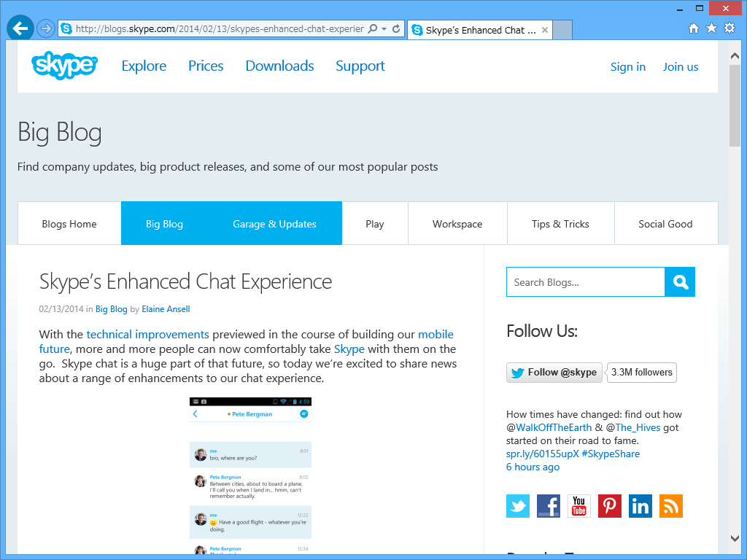Switch to the Garage & Updates tab
747x560 pixels.
(x=274, y=224)
